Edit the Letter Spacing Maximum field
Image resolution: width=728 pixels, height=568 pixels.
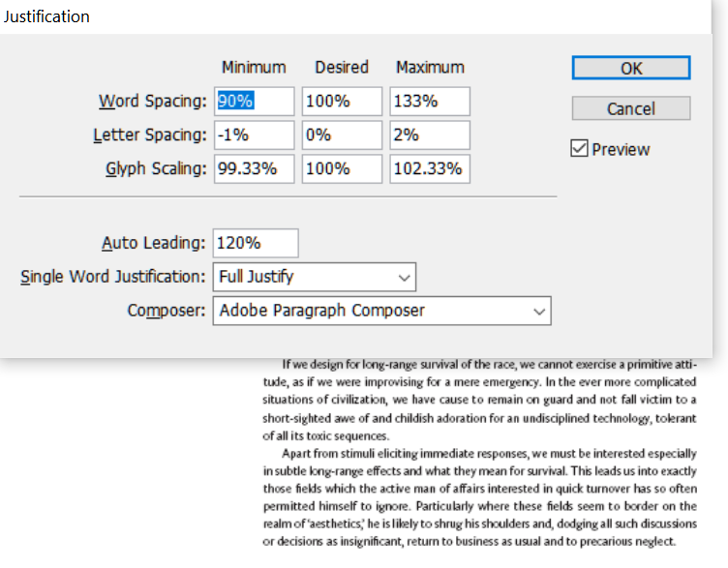coord(430,135)
